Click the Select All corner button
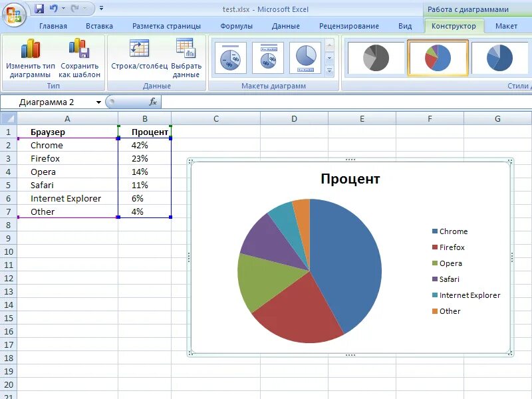 tap(9, 119)
